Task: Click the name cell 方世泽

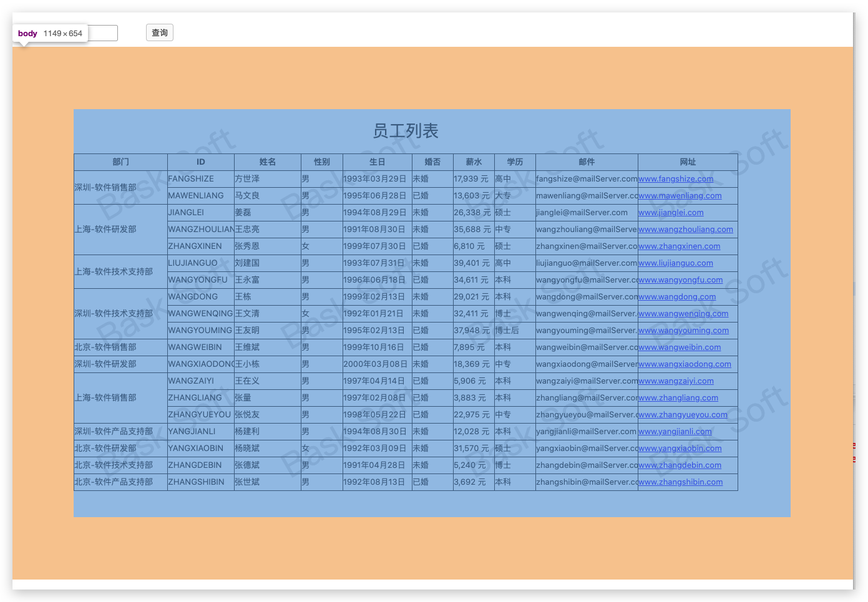Action: (268, 179)
